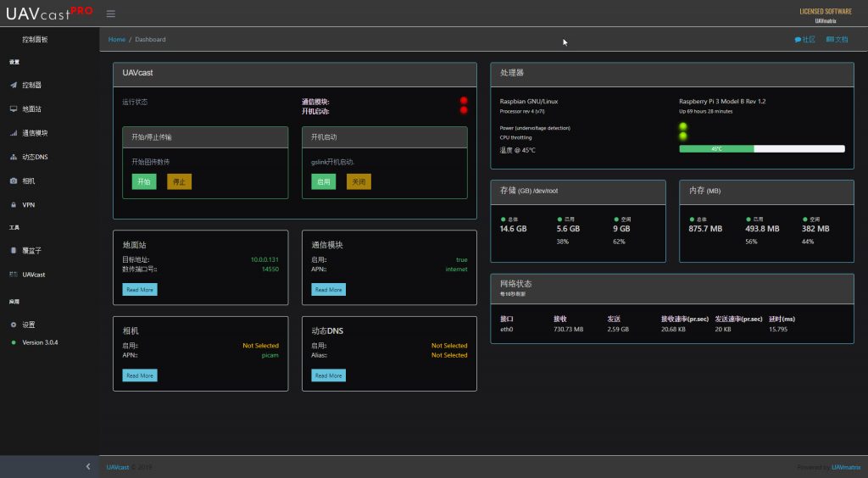The height and width of the screenshot is (478, 868).
Task: Click the LICENSED SOFTWARE header text
Action: click(826, 11)
